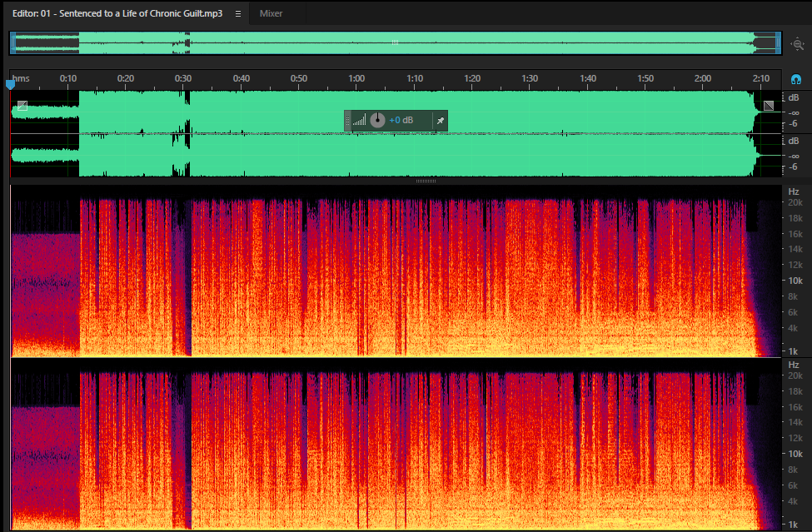The height and width of the screenshot is (532, 812).
Task: Click the 2:10 mark on the timeline
Action: tap(760, 78)
